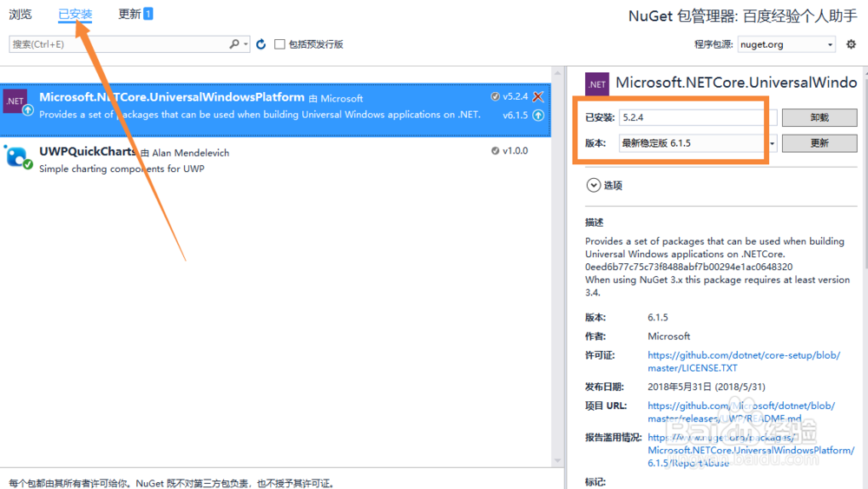Click the .NET icon of the selected package

coord(16,102)
